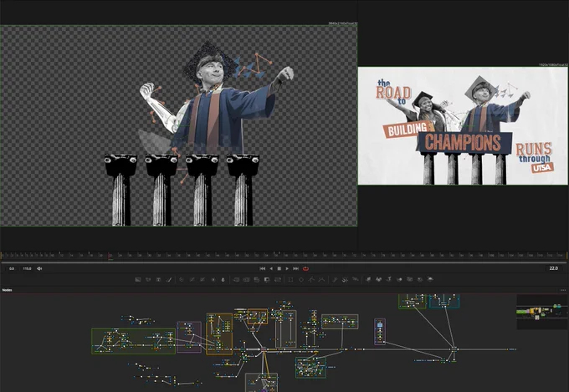The image size is (569, 392).
Task: Click the node graph navigator thumbnail
Action: tap(542, 312)
